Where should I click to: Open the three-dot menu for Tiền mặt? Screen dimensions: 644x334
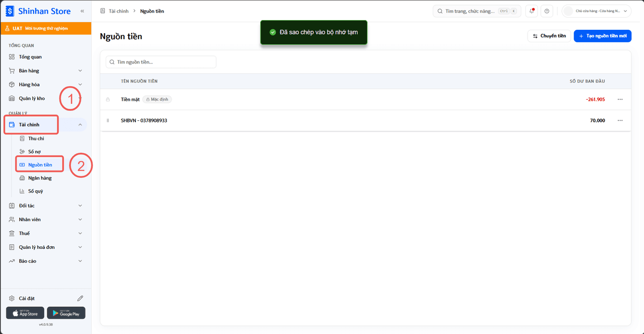pos(620,99)
